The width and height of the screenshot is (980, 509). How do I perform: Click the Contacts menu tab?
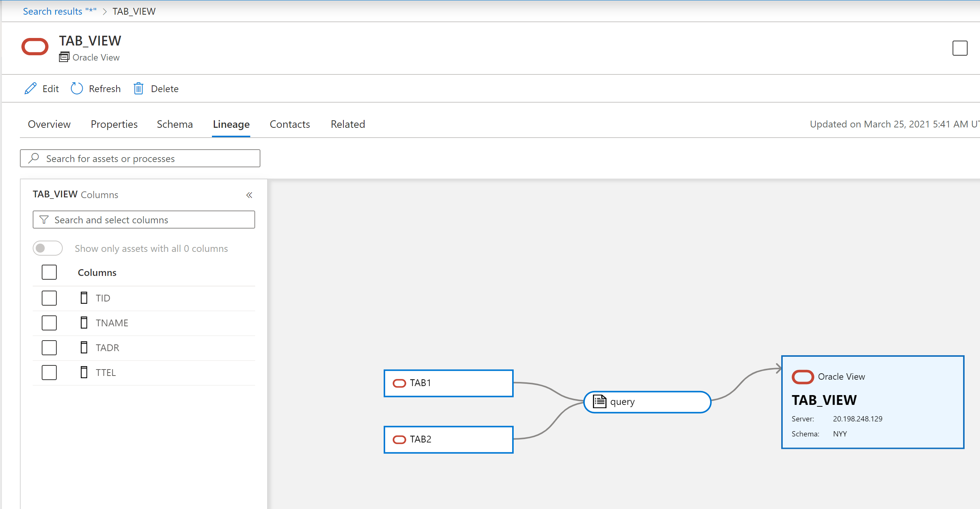pyautogui.click(x=289, y=124)
